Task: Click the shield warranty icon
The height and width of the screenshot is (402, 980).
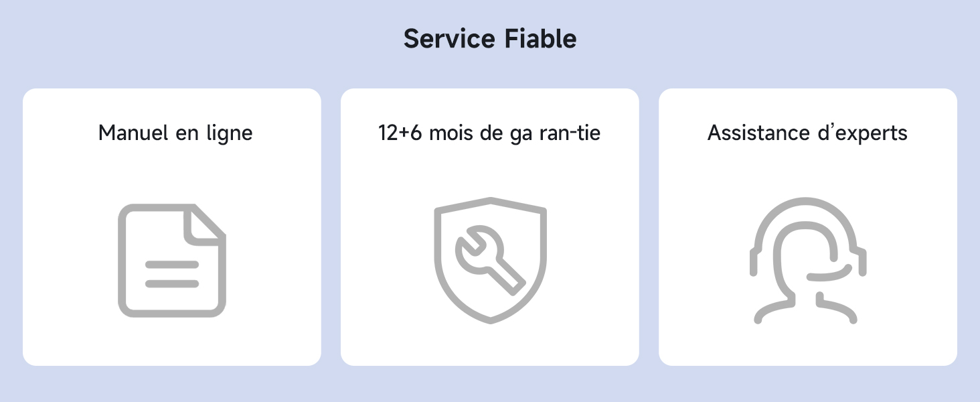Action: coord(490,261)
